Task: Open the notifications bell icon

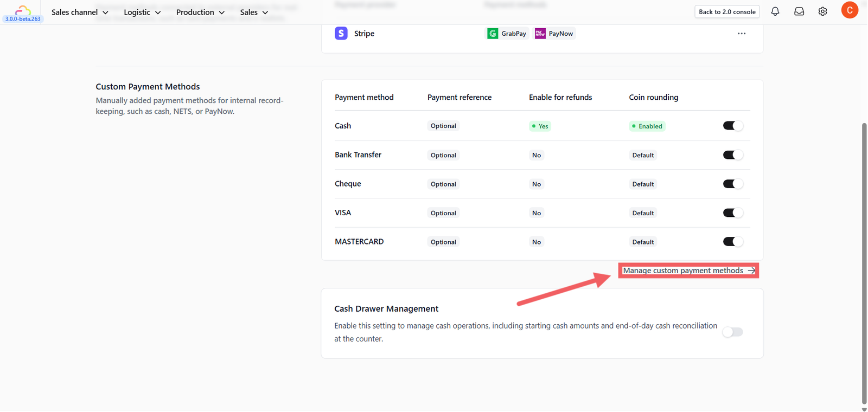Action: [x=775, y=11]
